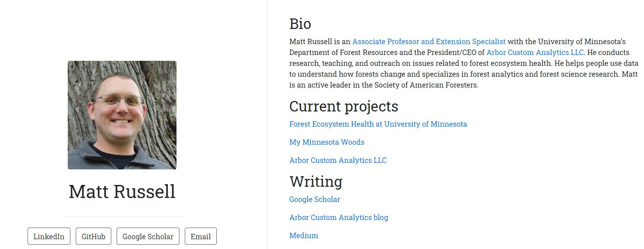This screenshot has width=644, height=249.
Task: Visit the My Minnesota Woods link
Action: pyautogui.click(x=327, y=142)
